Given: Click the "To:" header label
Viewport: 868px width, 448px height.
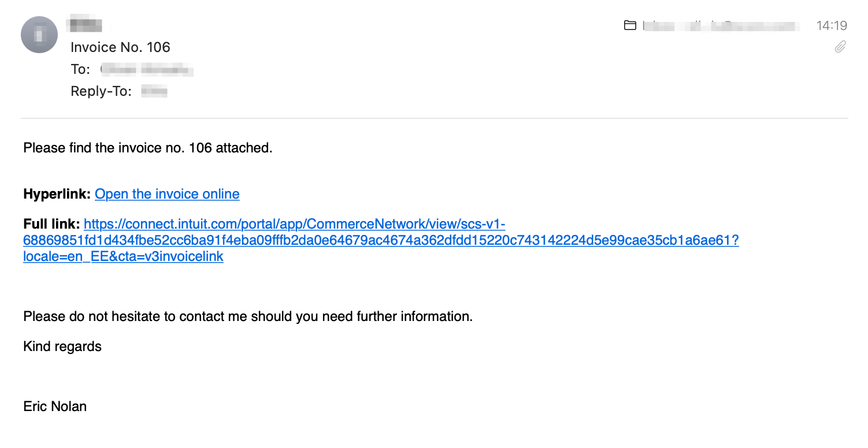Looking at the screenshot, I should coord(80,70).
